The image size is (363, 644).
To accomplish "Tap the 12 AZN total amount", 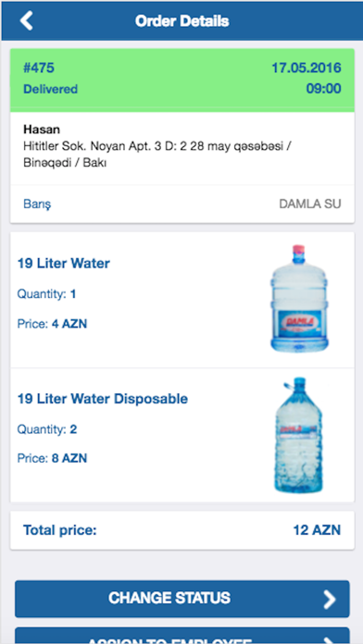I will pos(317,530).
